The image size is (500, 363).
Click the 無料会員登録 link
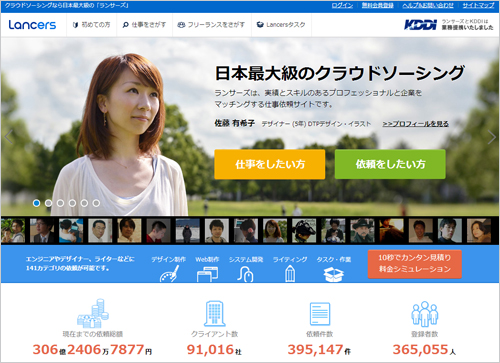tap(378, 5)
